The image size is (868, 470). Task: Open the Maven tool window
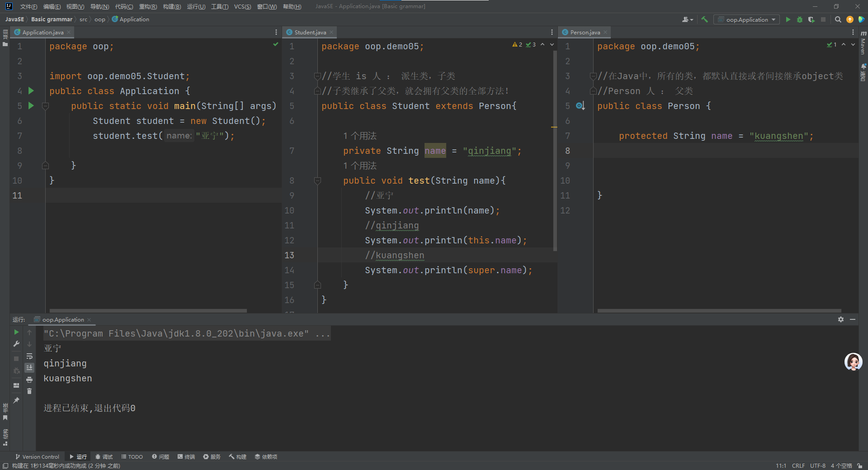click(863, 43)
